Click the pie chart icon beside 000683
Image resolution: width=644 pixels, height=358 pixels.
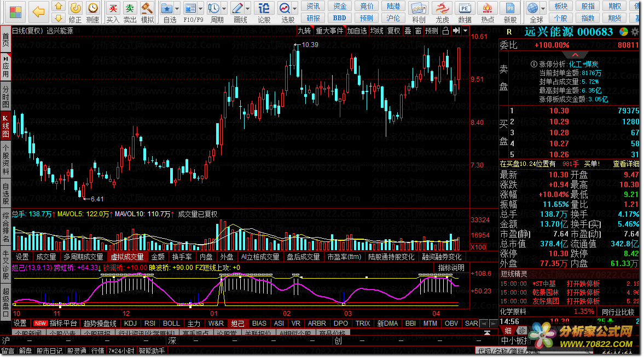click(623, 32)
